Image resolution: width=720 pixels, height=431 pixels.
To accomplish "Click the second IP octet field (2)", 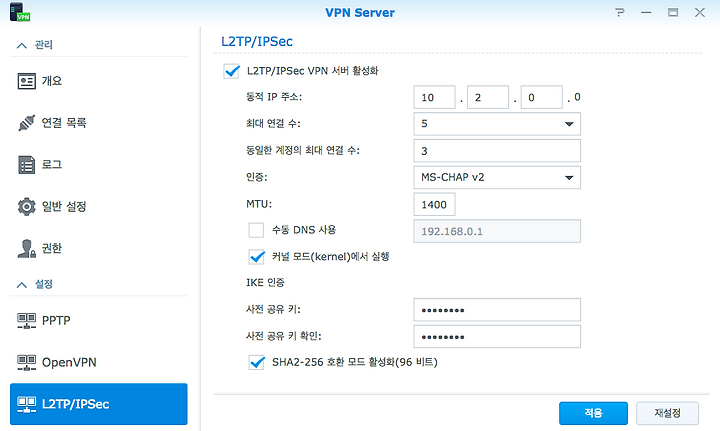I will [488, 97].
